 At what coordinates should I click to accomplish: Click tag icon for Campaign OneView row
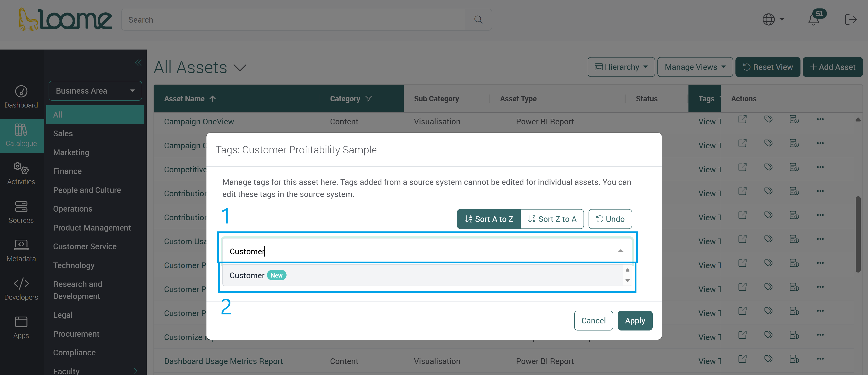click(768, 119)
